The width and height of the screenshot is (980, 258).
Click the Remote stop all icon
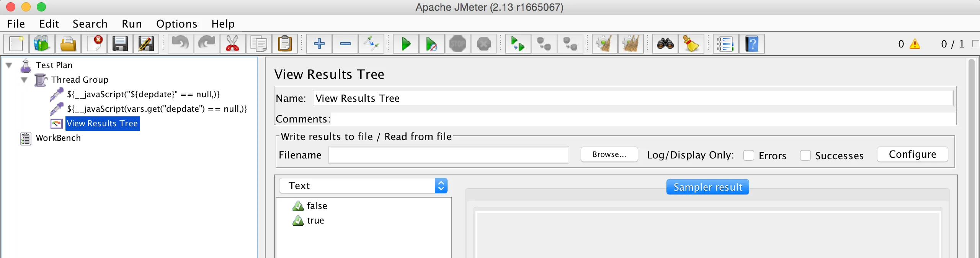(544, 44)
